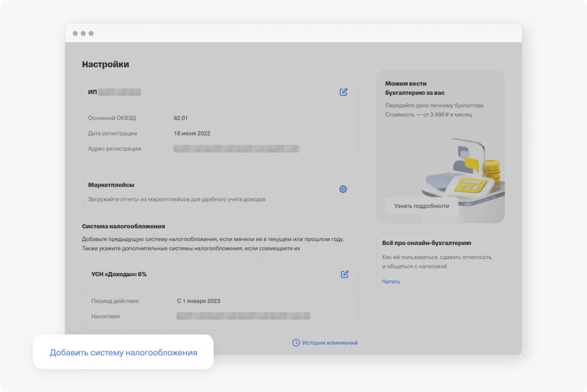Click the Дата регистрации label
Screen dimensions: 587x392
pos(112,134)
